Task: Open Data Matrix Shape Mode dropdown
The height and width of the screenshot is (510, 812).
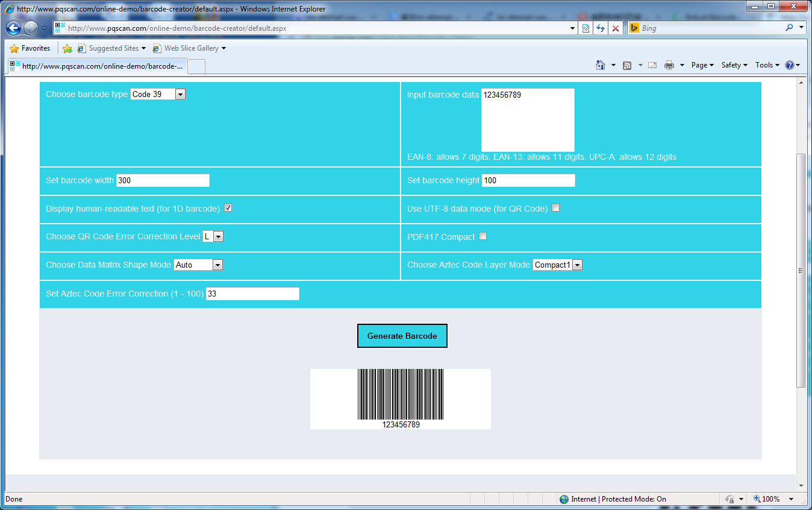Action: 199,265
